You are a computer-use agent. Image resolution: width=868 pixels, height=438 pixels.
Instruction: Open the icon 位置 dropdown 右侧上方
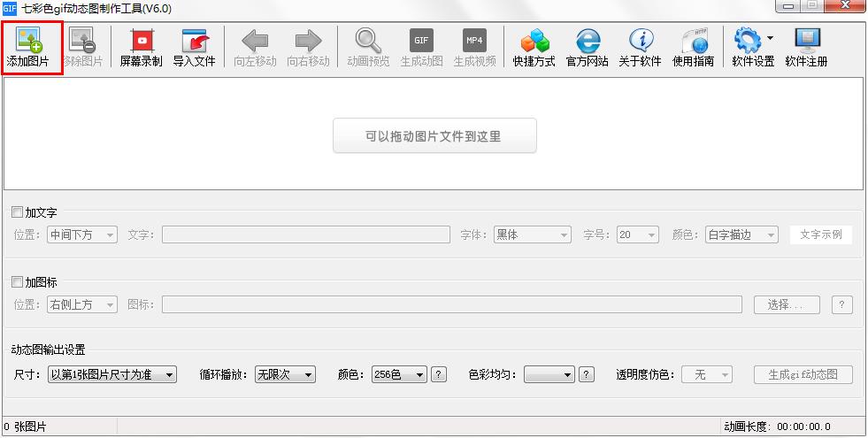click(82, 304)
